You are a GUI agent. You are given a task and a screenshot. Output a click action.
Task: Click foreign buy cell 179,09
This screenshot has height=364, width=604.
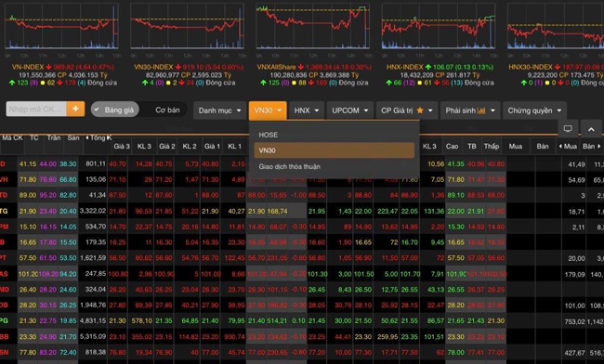(575, 275)
